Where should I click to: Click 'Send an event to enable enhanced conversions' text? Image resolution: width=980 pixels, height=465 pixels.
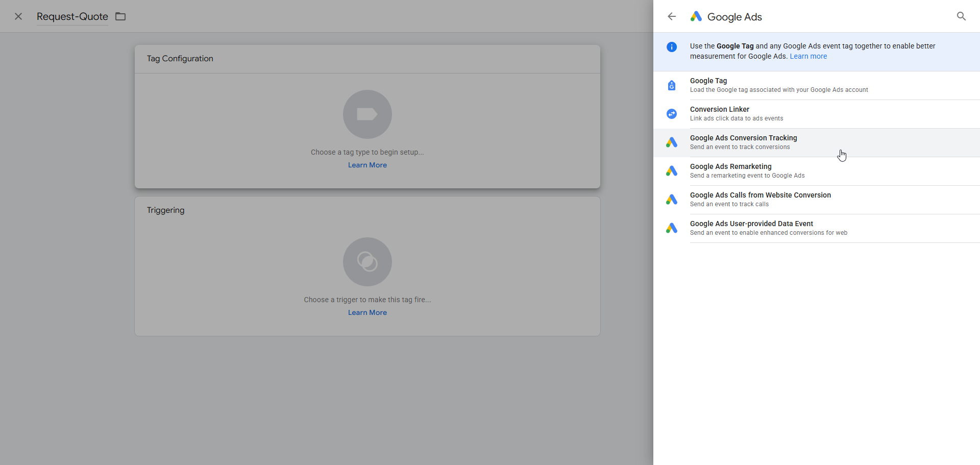[769, 233]
